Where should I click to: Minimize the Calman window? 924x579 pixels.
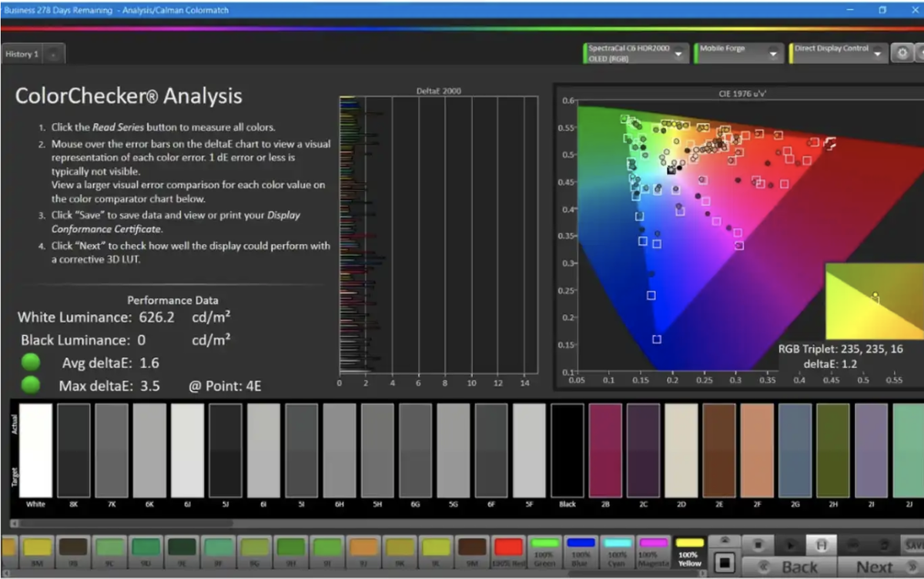[x=850, y=10]
